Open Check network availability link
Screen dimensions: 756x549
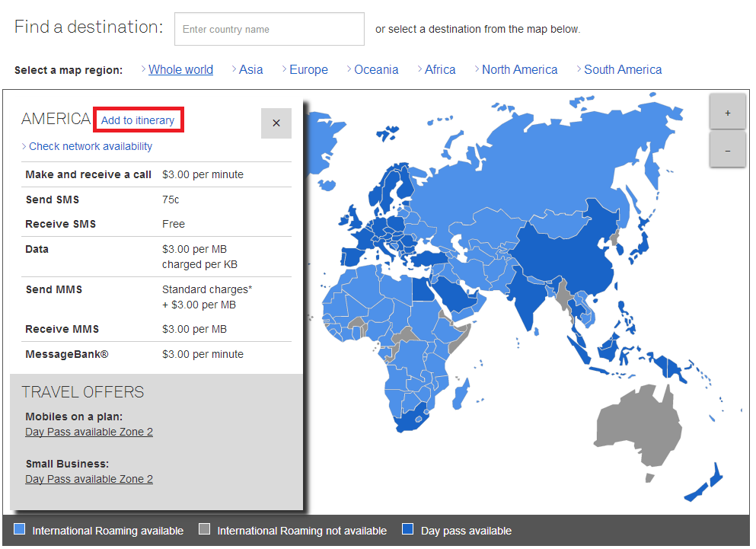(x=90, y=146)
